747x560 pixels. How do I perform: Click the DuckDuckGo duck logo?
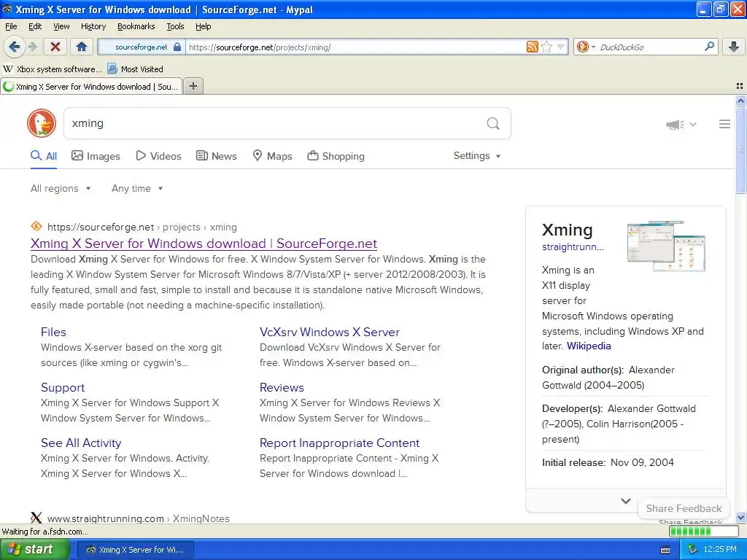point(42,123)
